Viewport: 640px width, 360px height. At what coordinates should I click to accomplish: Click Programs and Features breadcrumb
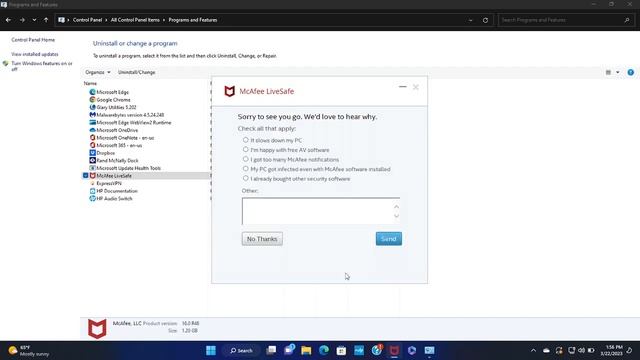[x=193, y=20]
